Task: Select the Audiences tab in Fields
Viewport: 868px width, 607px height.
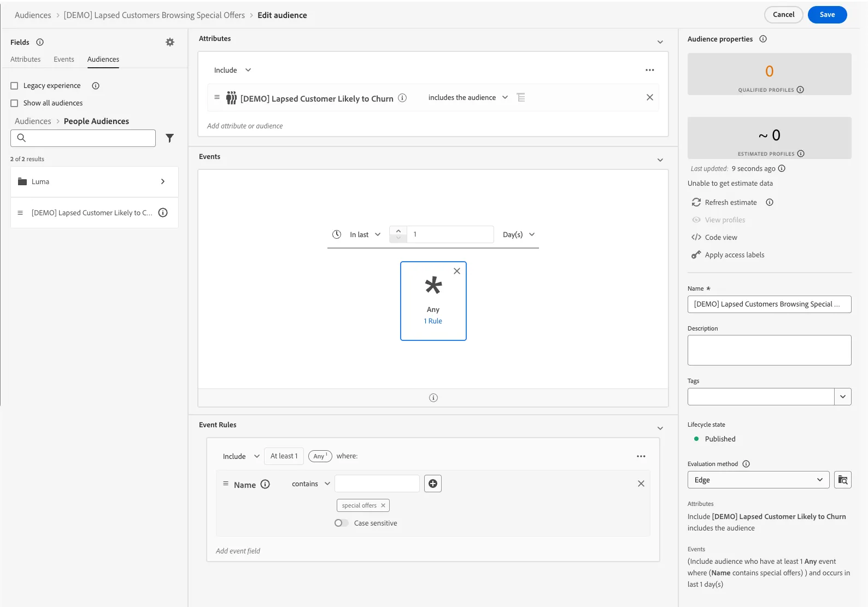Action: pyautogui.click(x=103, y=59)
